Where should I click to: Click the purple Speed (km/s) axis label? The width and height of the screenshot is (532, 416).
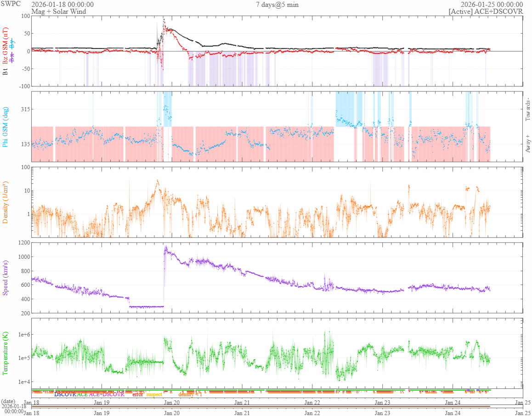(6, 278)
